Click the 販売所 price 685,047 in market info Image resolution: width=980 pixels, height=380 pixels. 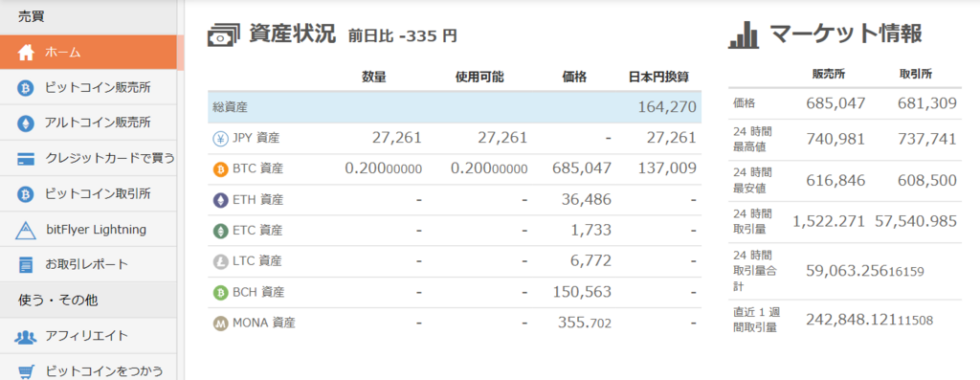pyautogui.click(x=836, y=103)
